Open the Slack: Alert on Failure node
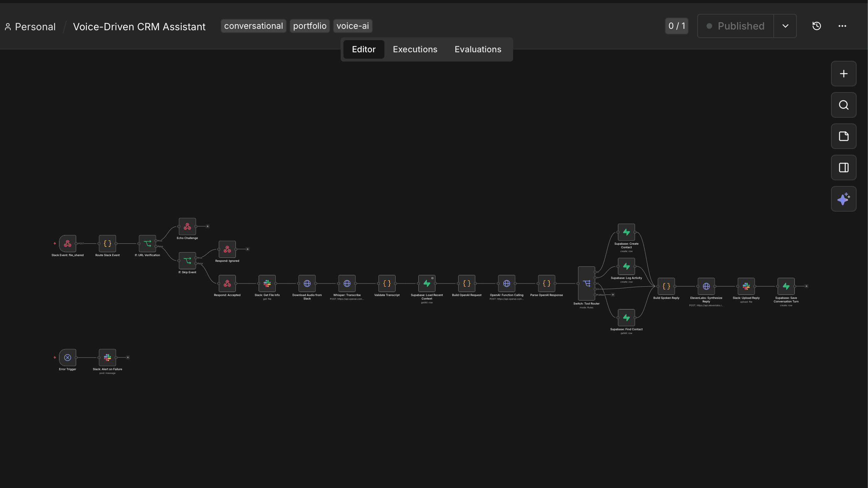 (107, 357)
